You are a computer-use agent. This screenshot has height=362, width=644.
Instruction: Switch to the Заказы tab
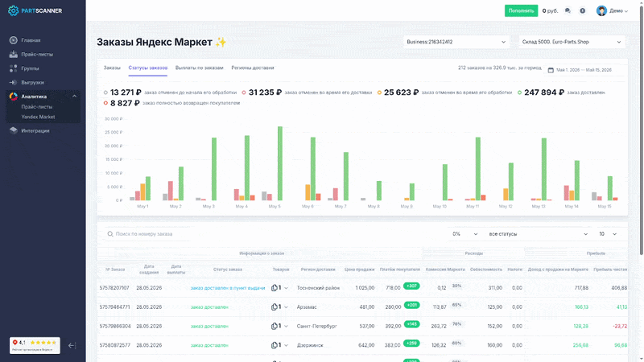112,68
